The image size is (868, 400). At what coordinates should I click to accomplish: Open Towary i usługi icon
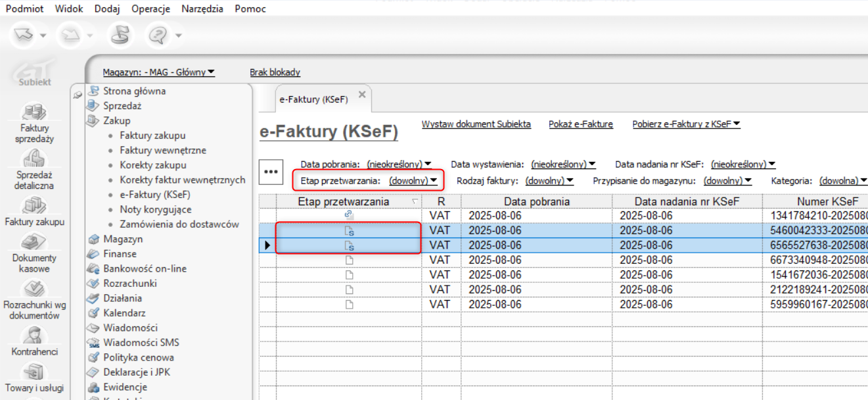34,372
